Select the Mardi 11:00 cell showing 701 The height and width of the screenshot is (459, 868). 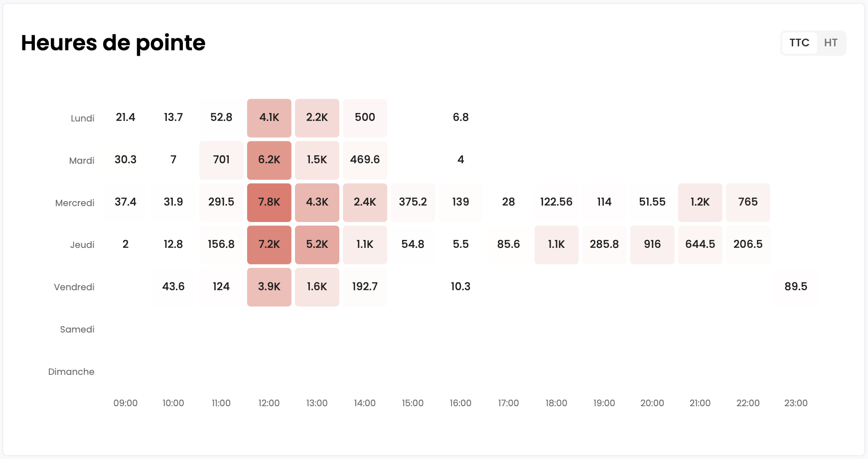pyautogui.click(x=221, y=160)
